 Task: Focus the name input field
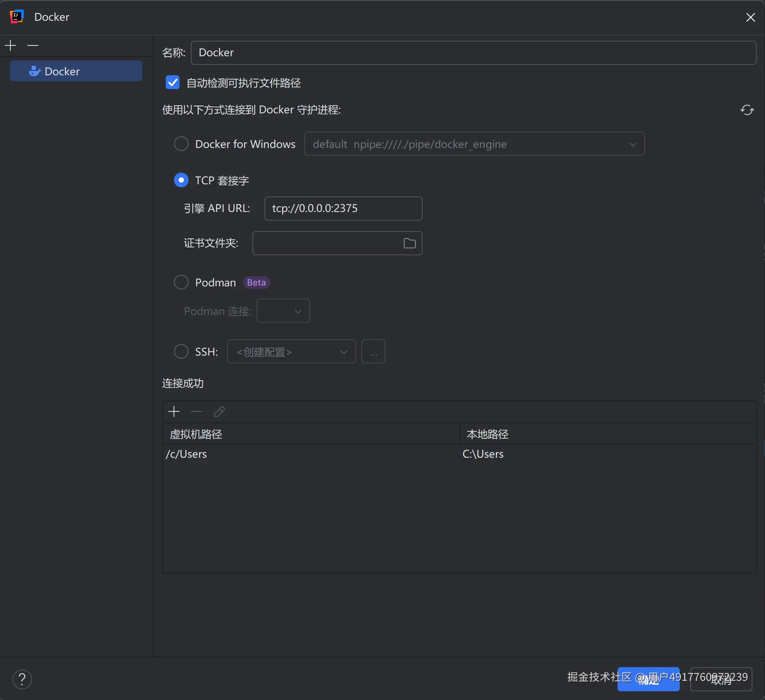pos(474,53)
